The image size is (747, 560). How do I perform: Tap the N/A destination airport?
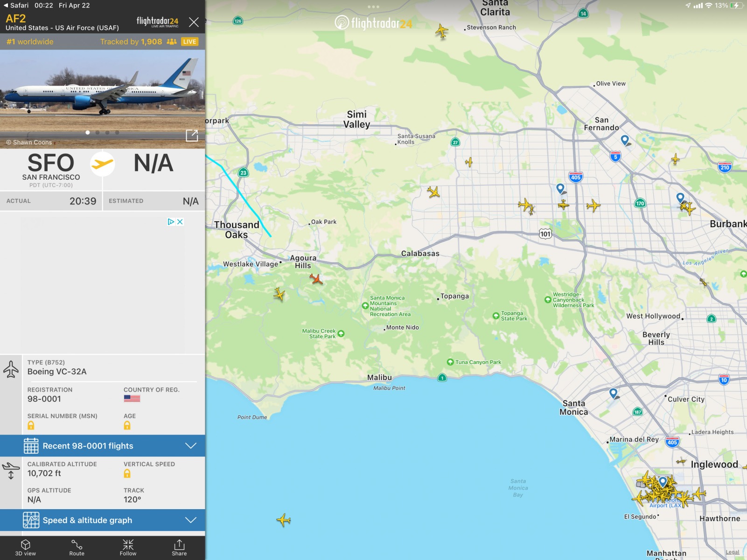click(154, 163)
